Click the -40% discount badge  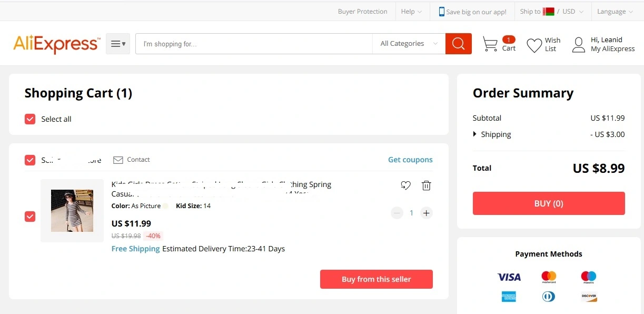coord(153,235)
